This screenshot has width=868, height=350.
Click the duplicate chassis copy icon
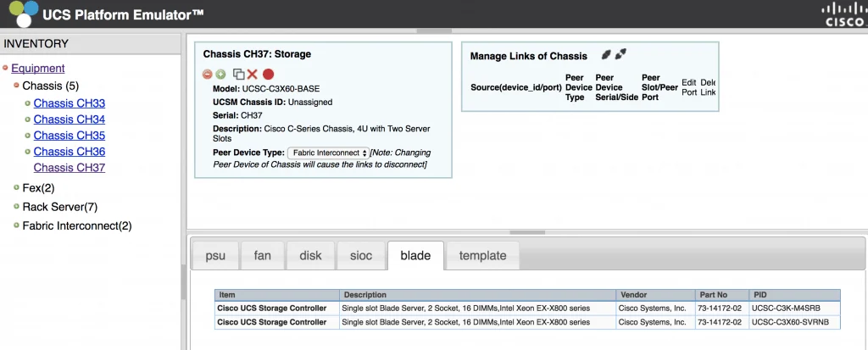point(238,75)
